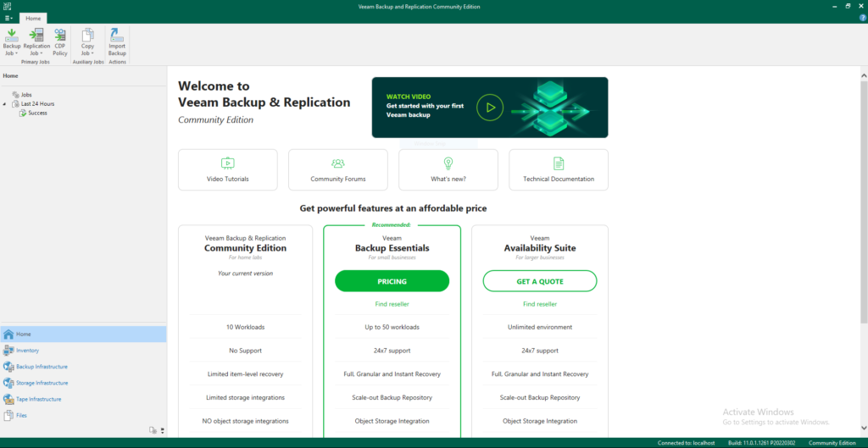Open the Copy Job dropdown arrow
This screenshot has width=868, height=448.
click(92, 53)
